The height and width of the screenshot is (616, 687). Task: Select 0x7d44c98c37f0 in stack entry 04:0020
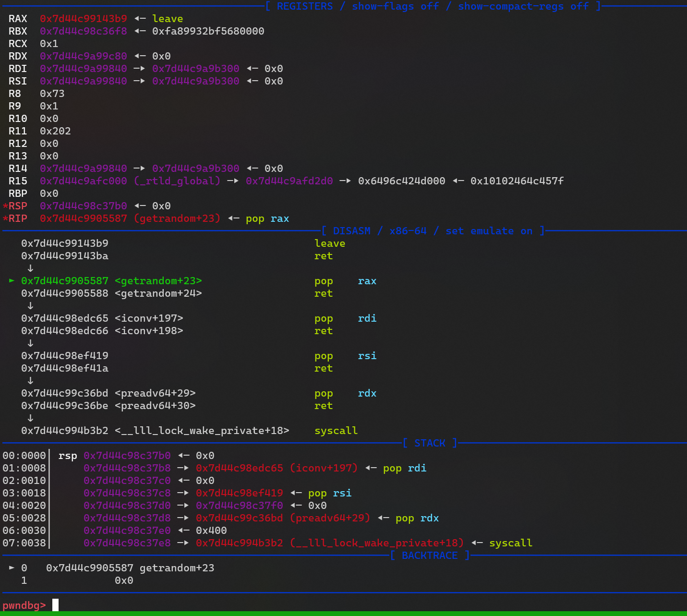[240, 506]
